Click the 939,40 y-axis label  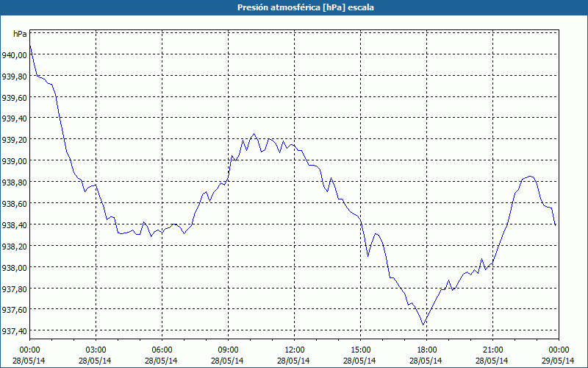click(x=14, y=118)
